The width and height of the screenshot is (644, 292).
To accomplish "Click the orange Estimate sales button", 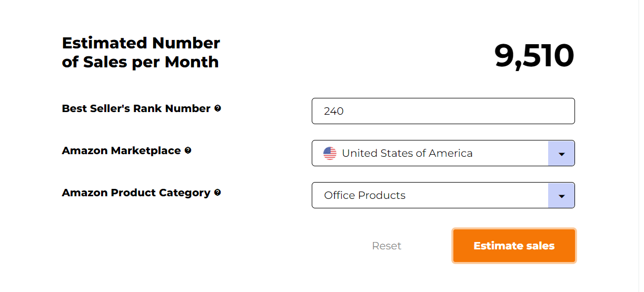I will tap(514, 246).
